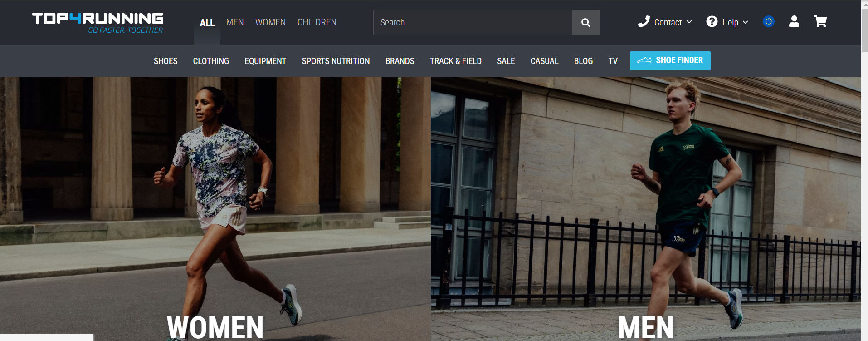Switch to the MEN category tab

tap(235, 22)
